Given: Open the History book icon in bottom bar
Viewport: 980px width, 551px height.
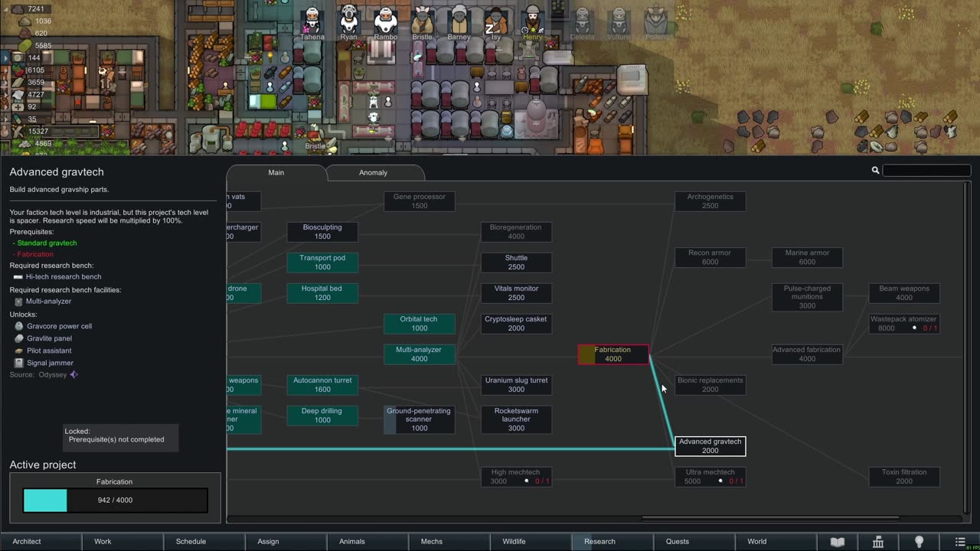Looking at the screenshot, I should (838, 542).
